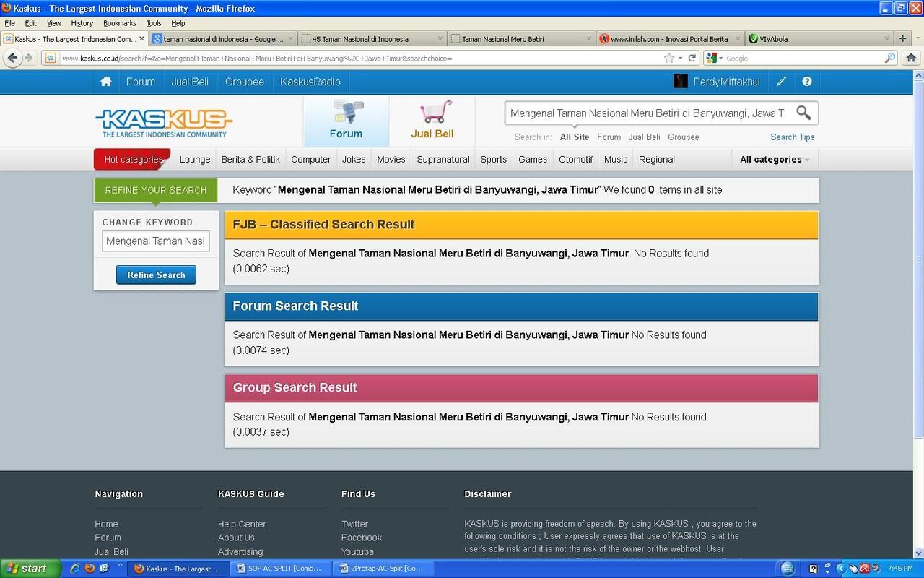Open About Us footer link
The image size is (924, 578).
(x=236, y=538)
